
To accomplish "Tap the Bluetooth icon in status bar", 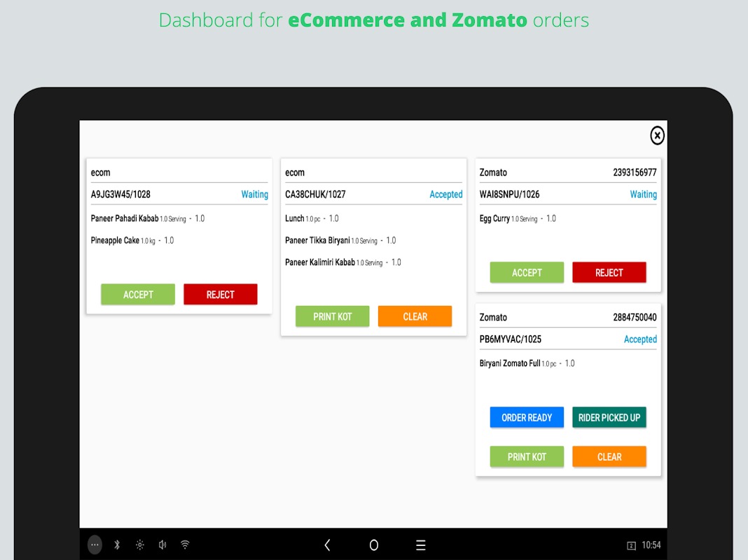I will click(117, 545).
